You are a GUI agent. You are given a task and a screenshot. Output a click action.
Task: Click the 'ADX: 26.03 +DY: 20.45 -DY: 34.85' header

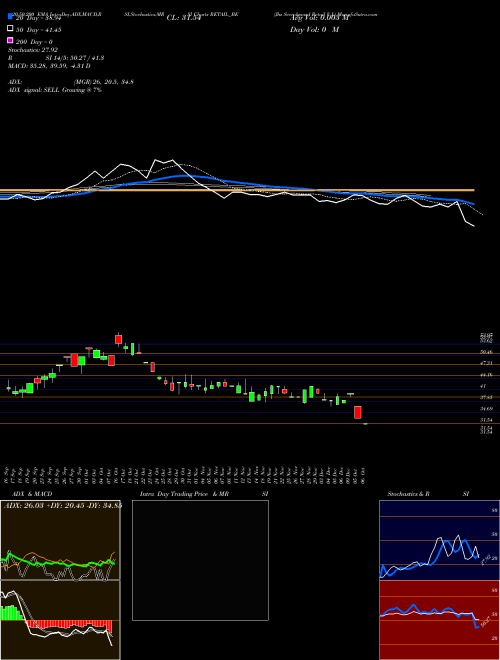pyautogui.click(x=63, y=505)
